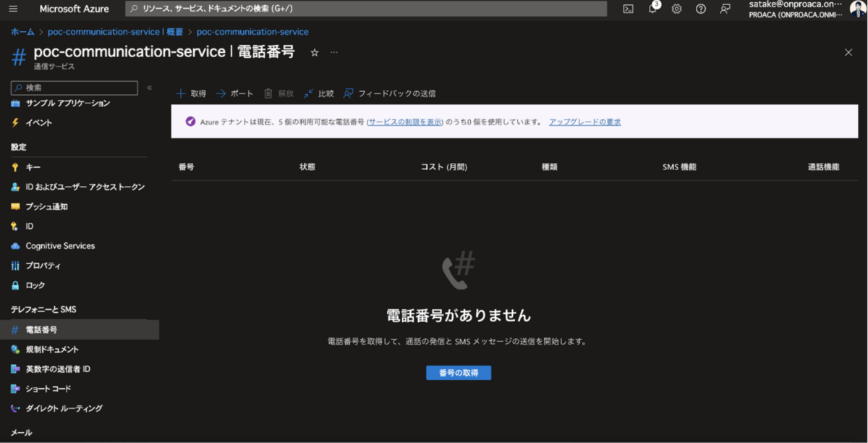
Task: Collapse the sidebar with the double chevron
Action: [150, 88]
